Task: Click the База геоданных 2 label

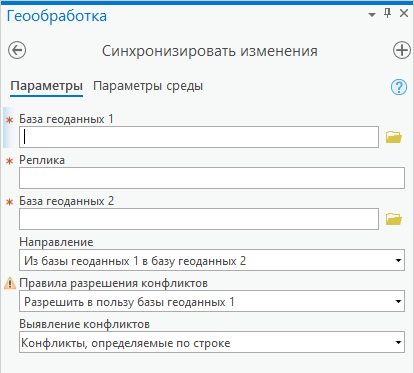Action: click(x=67, y=201)
